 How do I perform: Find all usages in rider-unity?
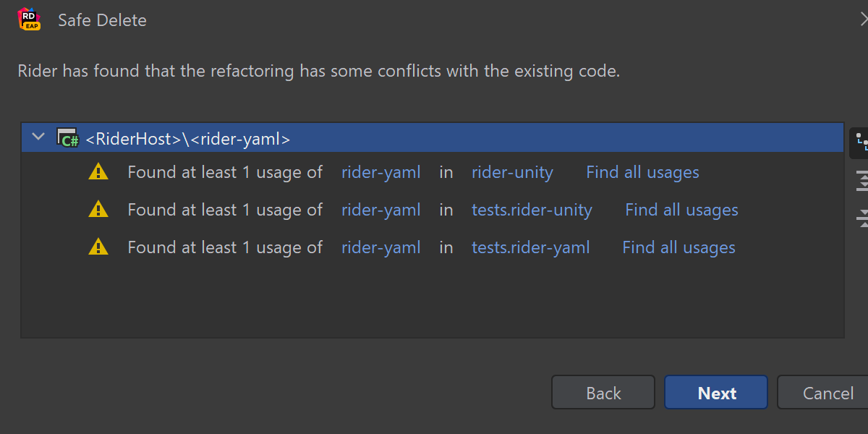[x=642, y=172]
